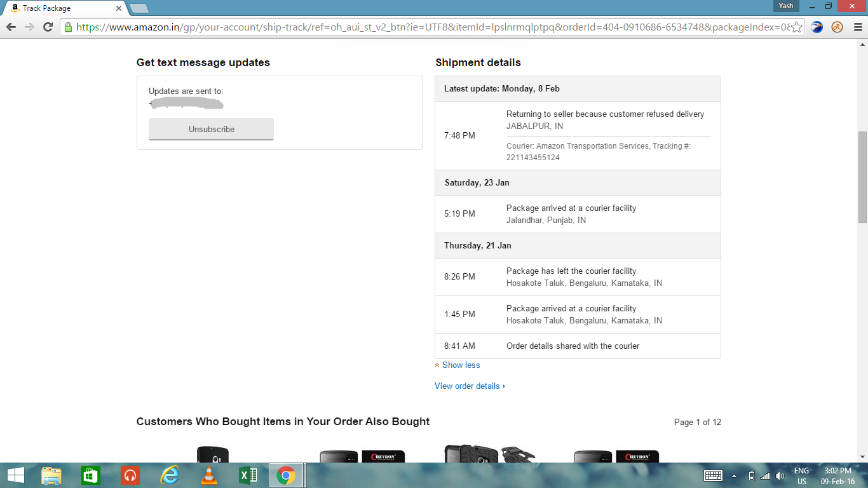Collapse shipment history with Show less
The height and width of the screenshot is (488, 868).
tap(461, 365)
